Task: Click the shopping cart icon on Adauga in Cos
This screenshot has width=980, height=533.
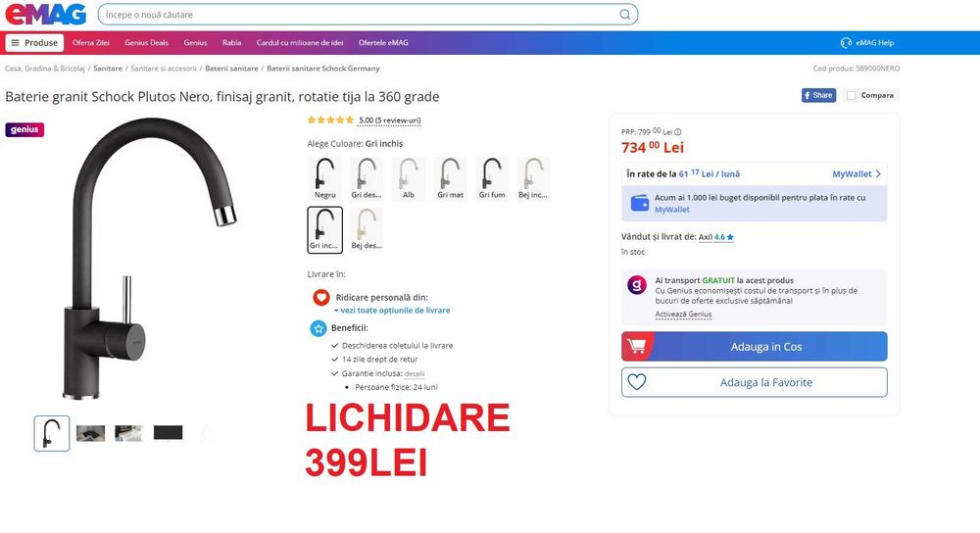Action: [637, 346]
